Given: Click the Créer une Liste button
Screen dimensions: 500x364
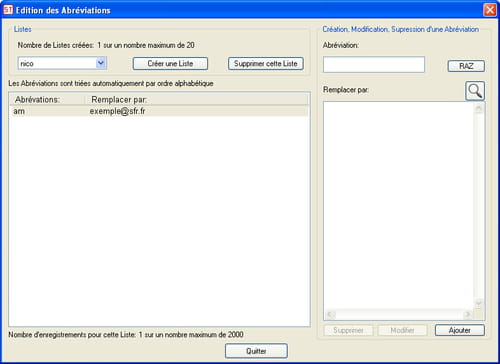Looking at the screenshot, I should coord(170,63).
